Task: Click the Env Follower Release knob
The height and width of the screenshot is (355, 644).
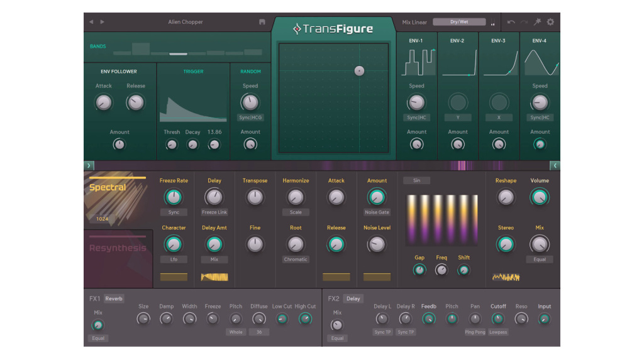Action: [x=136, y=102]
